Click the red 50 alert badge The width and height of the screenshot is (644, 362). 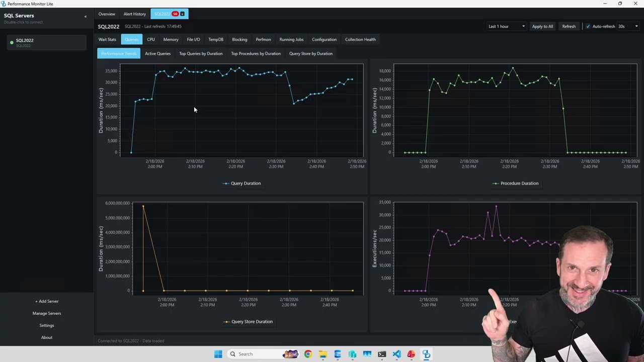(175, 14)
